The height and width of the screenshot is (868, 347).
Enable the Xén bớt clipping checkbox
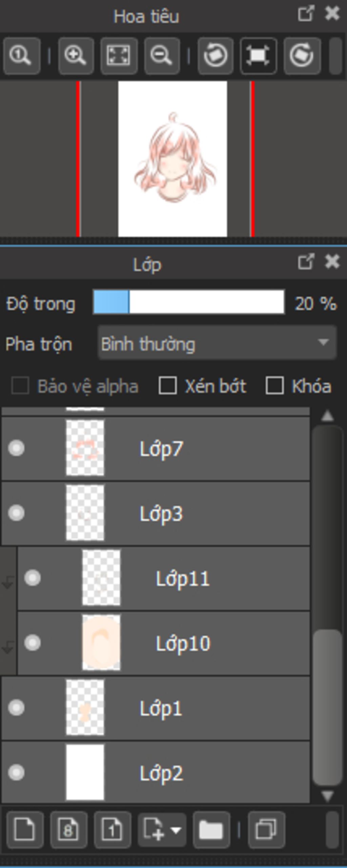(x=168, y=386)
